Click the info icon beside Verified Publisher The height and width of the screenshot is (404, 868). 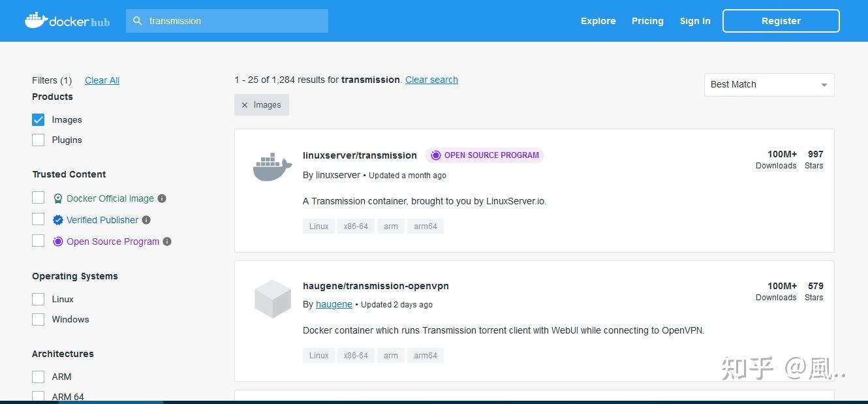click(146, 220)
